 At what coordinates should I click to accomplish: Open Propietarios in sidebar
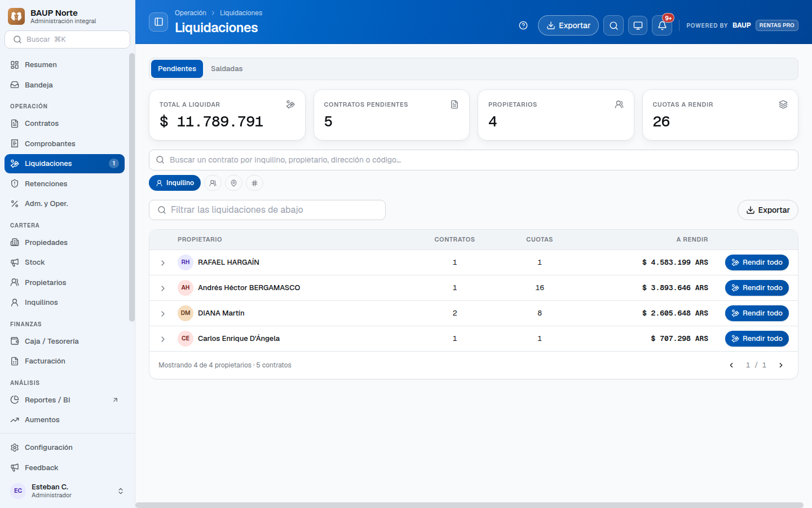click(x=64, y=283)
